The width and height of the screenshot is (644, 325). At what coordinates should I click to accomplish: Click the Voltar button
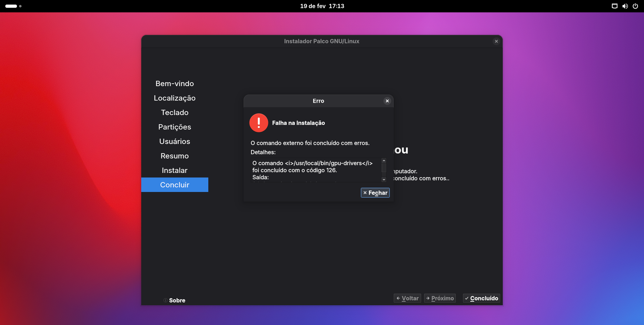point(407,298)
